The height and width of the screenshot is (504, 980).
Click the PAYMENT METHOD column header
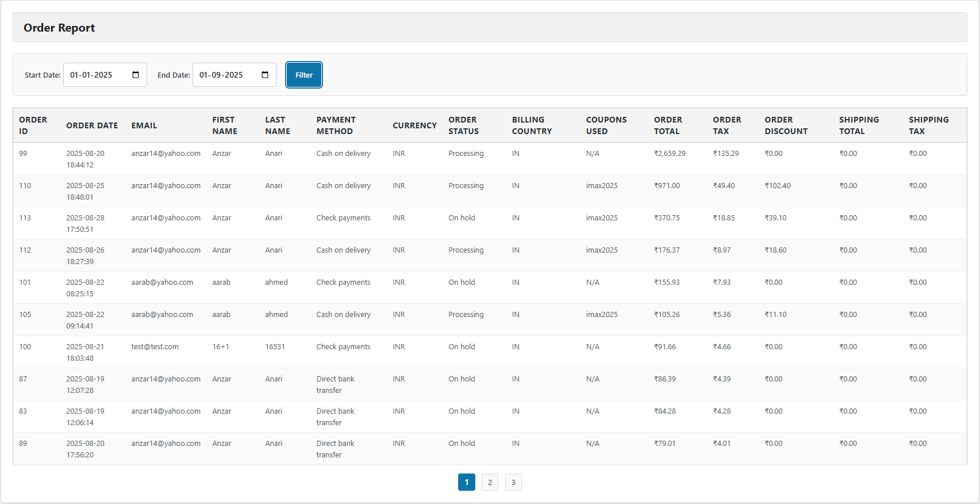pyautogui.click(x=336, y=125)
